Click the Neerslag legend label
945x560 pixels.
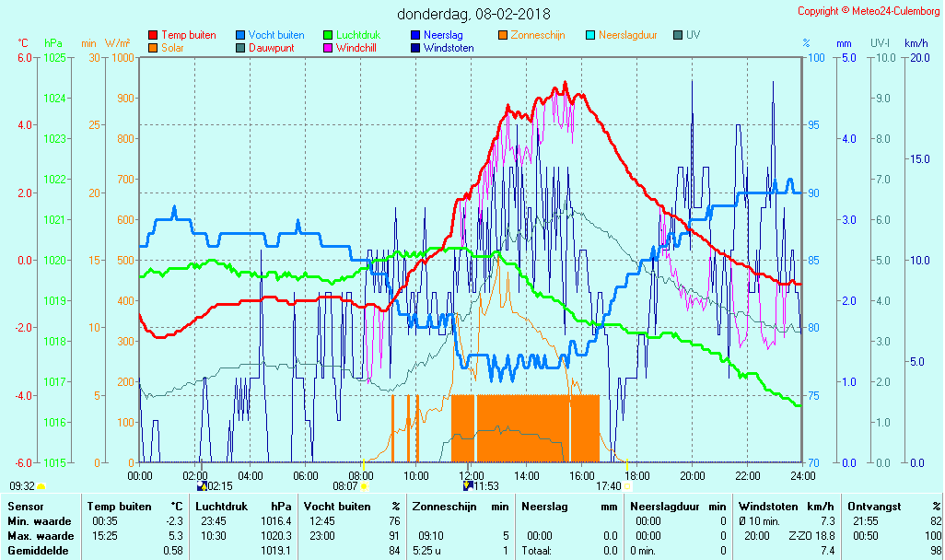(442, 36)
